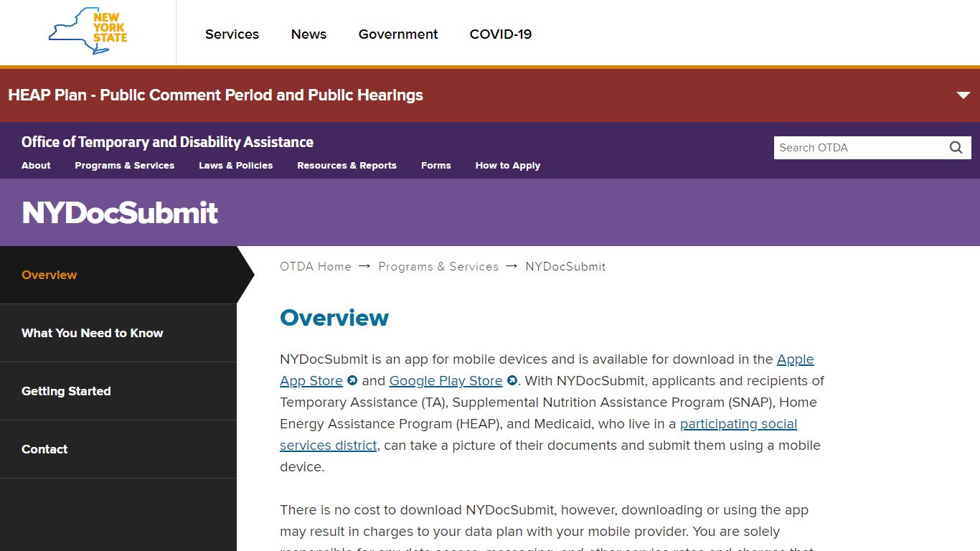Screen dimensions: 980x551
Task: Click external link icon after Apple App Store
Action: 352,381
